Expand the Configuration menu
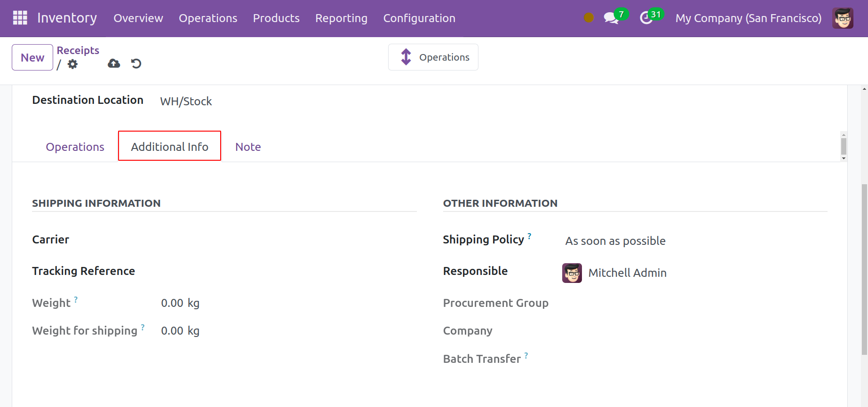This screenshot has width=868, height=407. (x=419, y=18)
